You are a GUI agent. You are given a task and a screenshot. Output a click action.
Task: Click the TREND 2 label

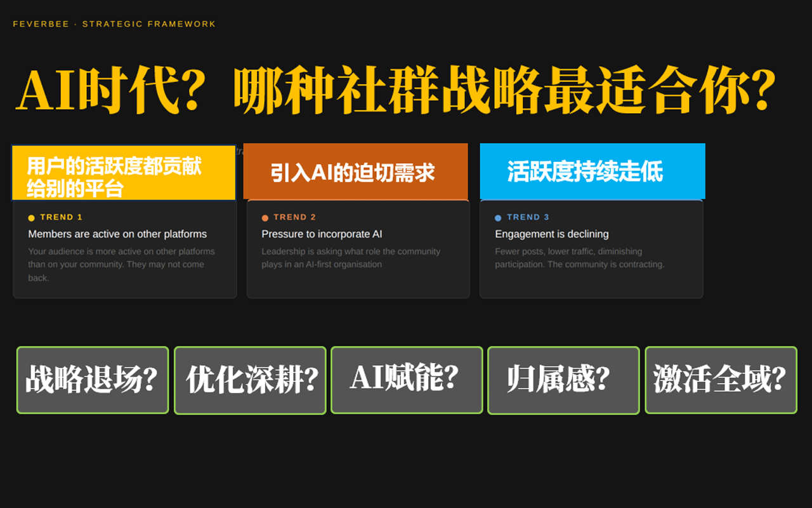pos(295,217)
